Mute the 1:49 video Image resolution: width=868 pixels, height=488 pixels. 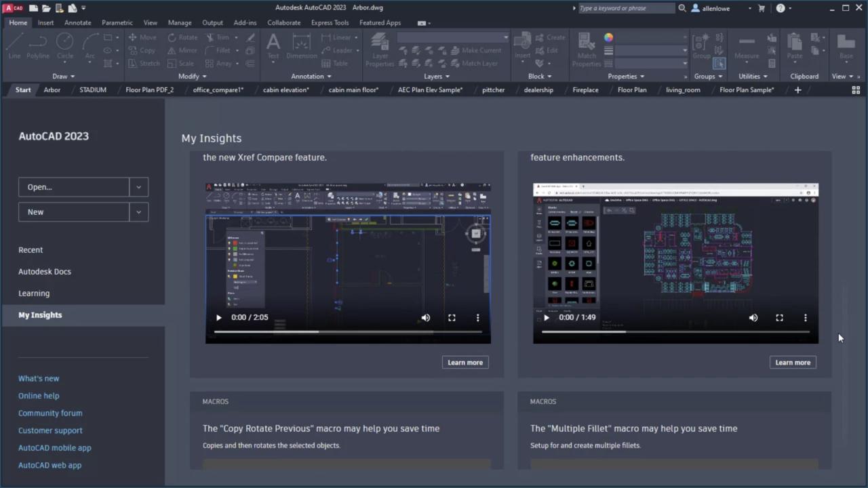click(753, 317)
